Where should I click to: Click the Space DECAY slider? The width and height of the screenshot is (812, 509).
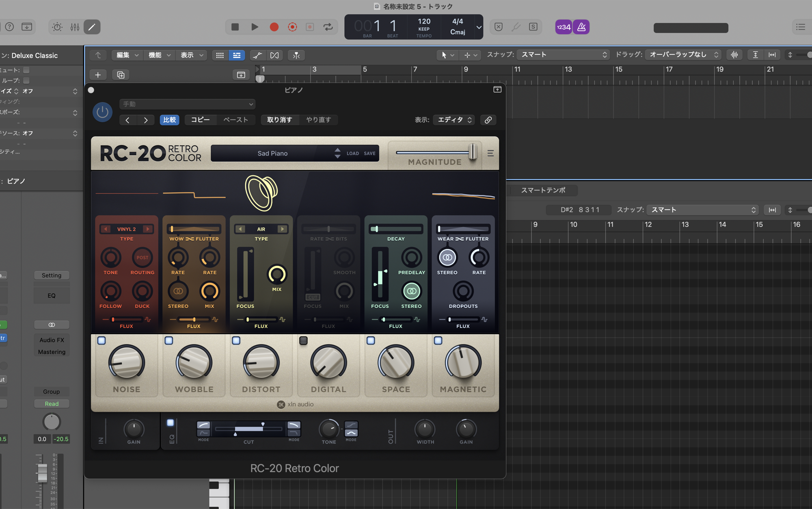[x=396, y=229]
